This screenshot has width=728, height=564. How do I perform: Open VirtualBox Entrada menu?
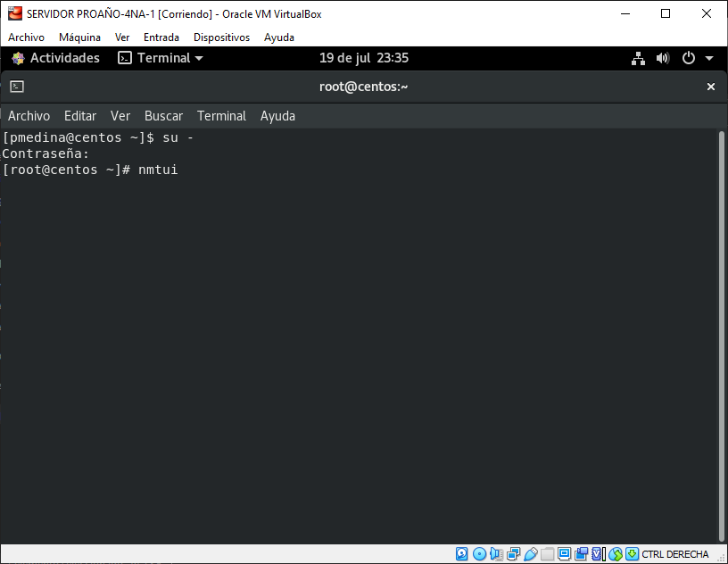161,37
